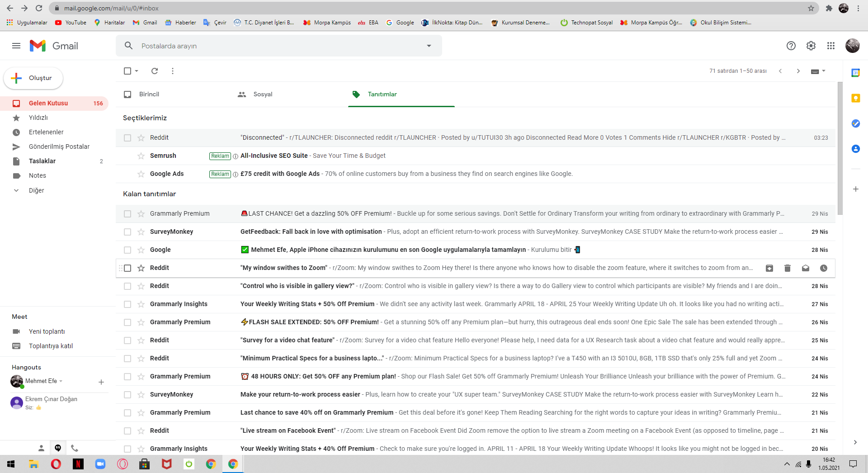
Task: Star the Semrush promotion
Action: pos(141,156)
